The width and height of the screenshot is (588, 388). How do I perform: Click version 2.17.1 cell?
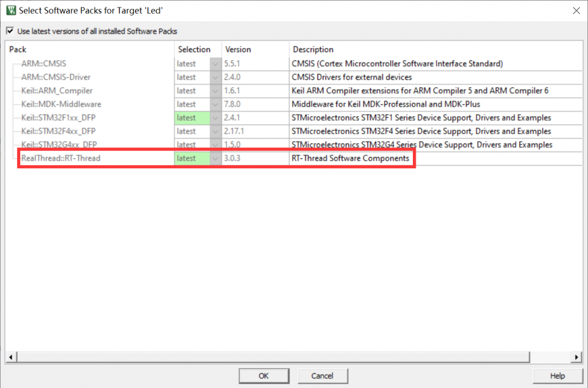256,131
